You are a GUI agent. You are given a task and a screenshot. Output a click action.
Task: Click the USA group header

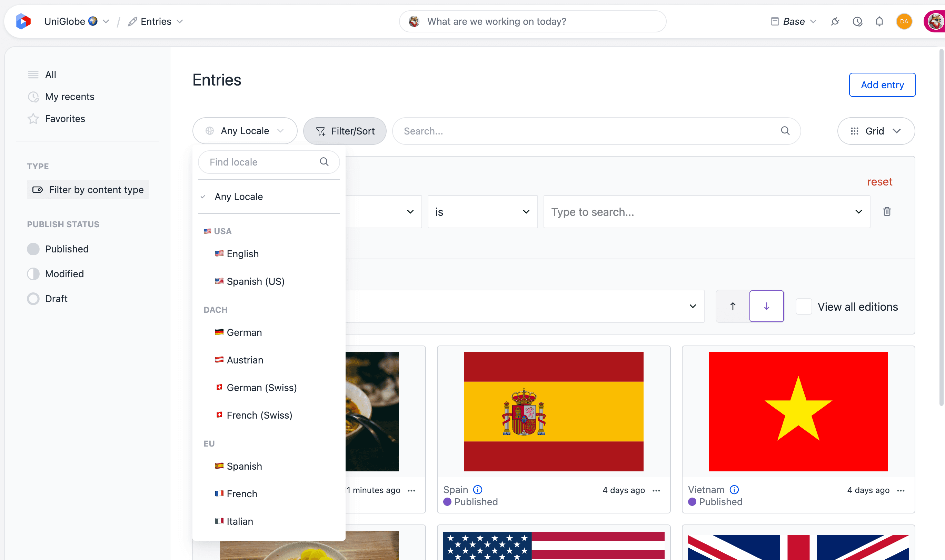(217, 231)
